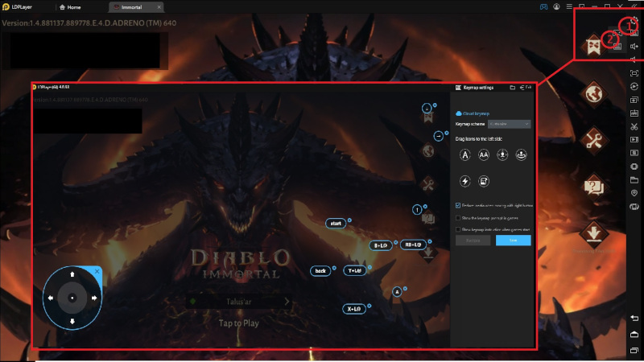Click Tap to Play text
This screenshot has height=362, width=644.
(238, 323)
